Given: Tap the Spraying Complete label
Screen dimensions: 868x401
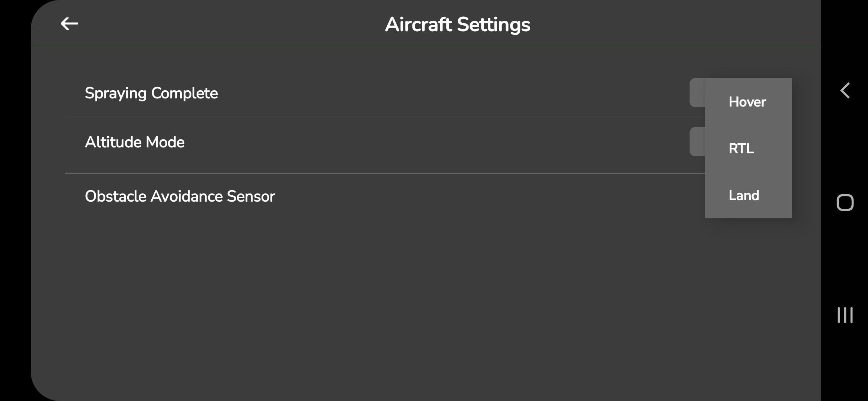Looking at the screenshot, I should coord(151,93).
